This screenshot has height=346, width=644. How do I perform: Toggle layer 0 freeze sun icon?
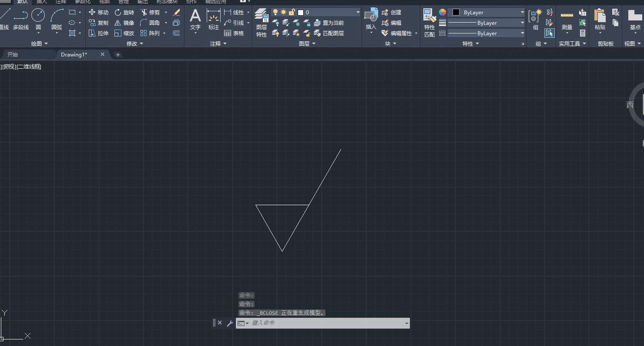pyautogui.click(x=284, y=12)
